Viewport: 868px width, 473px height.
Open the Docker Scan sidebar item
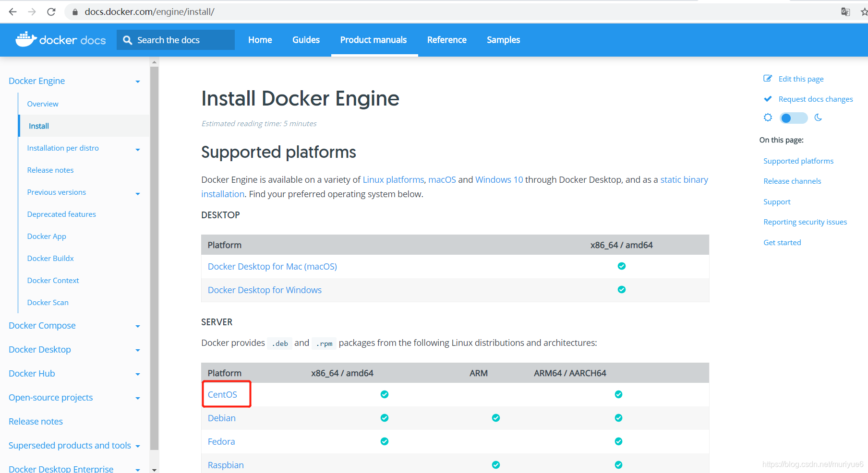[48, 302]
